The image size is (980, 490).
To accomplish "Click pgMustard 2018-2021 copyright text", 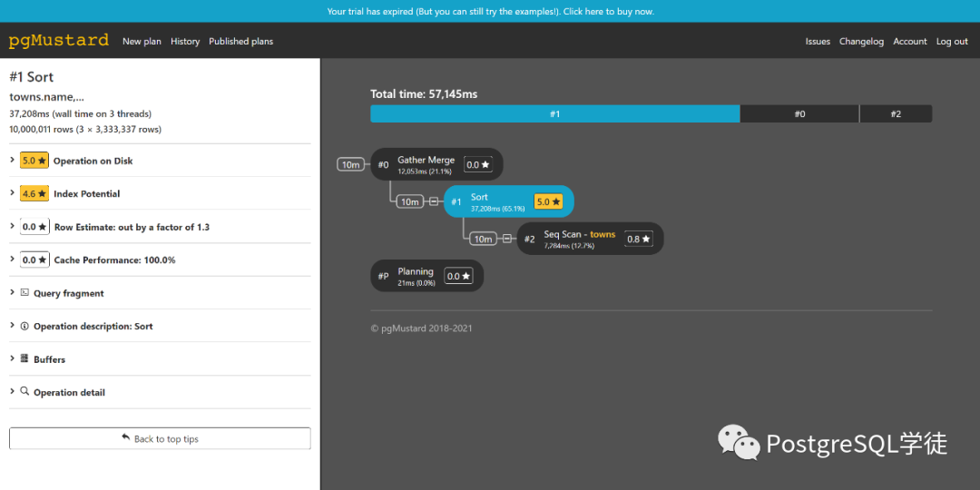I will [x=422, y=328].
